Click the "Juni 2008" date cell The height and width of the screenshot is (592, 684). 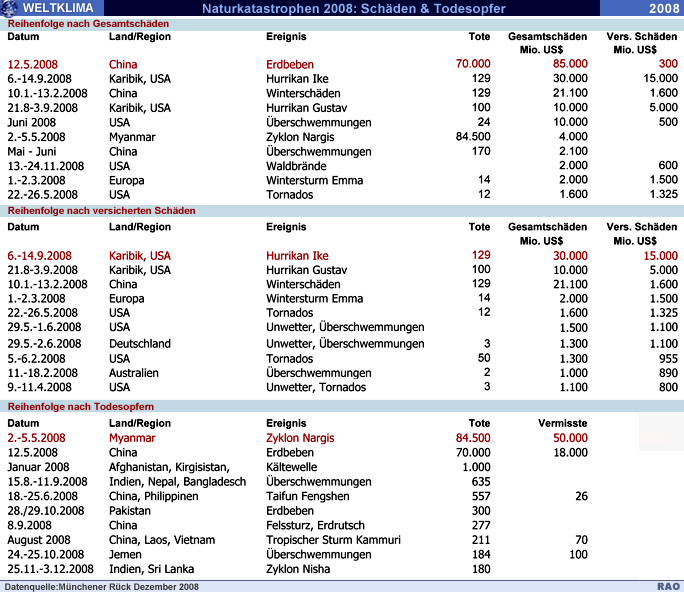click(x=31, y=122)
